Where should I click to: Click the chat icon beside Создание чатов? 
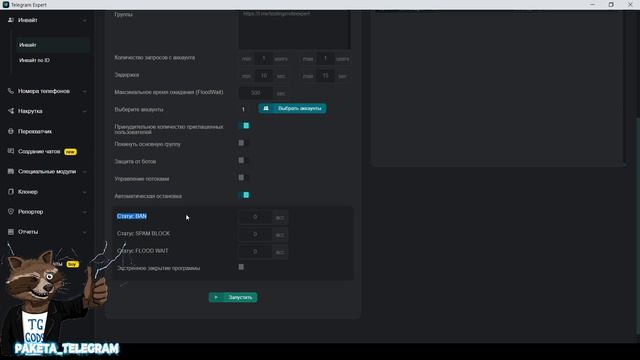tap(11, 151)
